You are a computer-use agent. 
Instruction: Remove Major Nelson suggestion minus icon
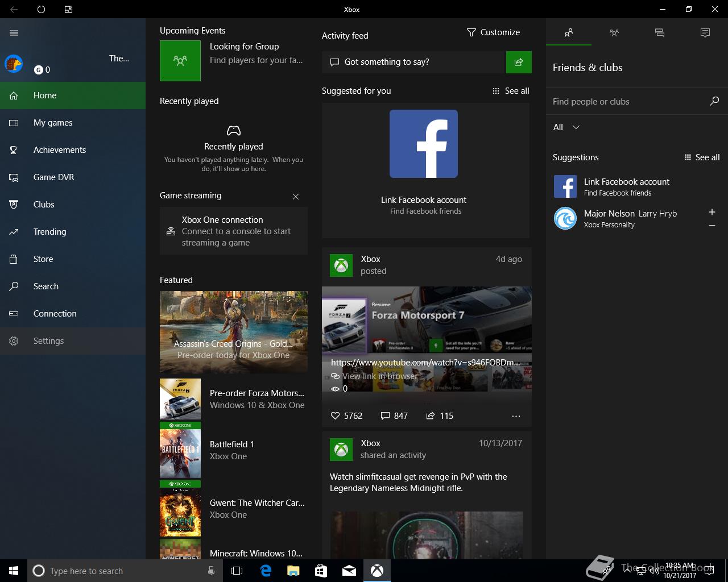click(x=712, y=226)
